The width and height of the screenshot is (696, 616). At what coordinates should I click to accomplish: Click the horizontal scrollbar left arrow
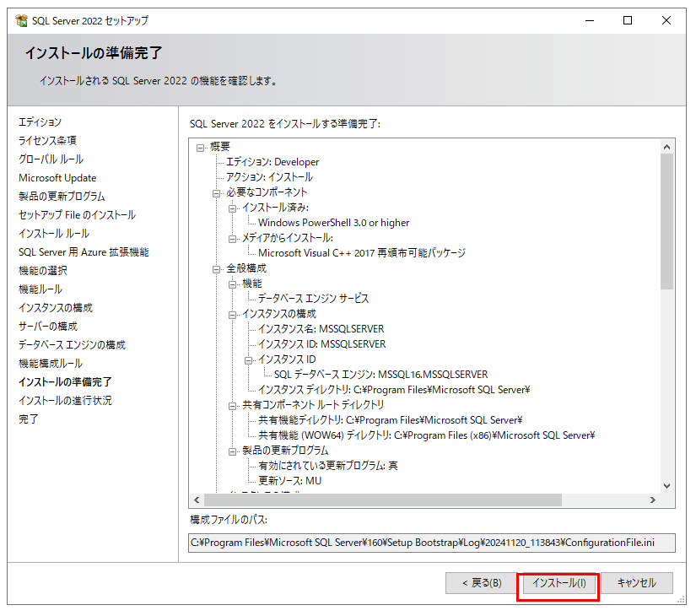point(198,500)
